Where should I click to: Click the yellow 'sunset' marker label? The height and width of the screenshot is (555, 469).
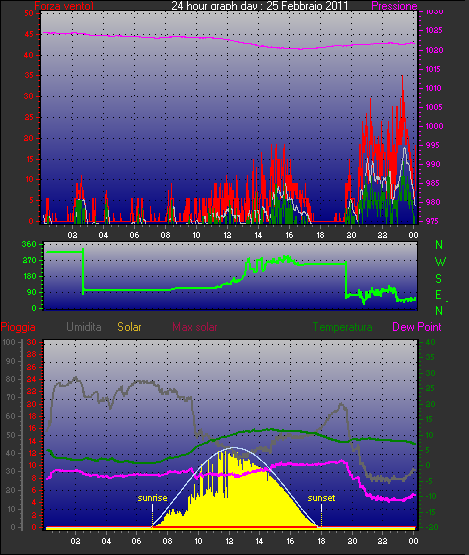point(321,498)
